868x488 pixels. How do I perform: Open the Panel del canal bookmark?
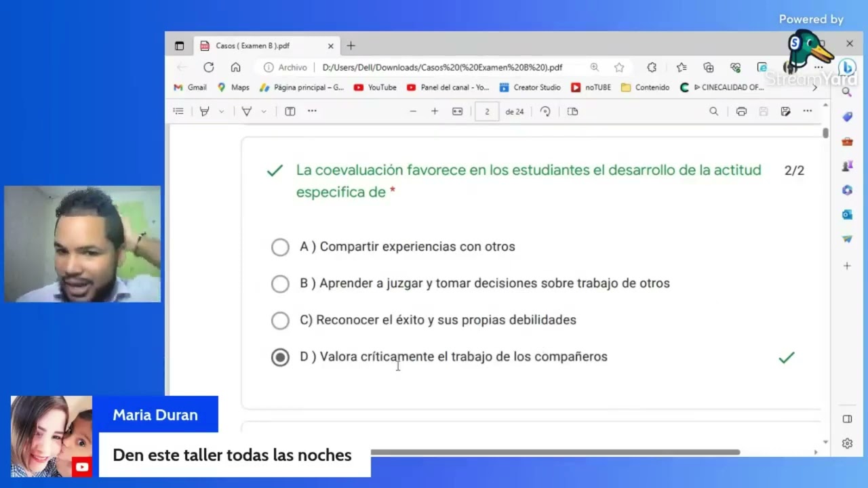[448, 87]
